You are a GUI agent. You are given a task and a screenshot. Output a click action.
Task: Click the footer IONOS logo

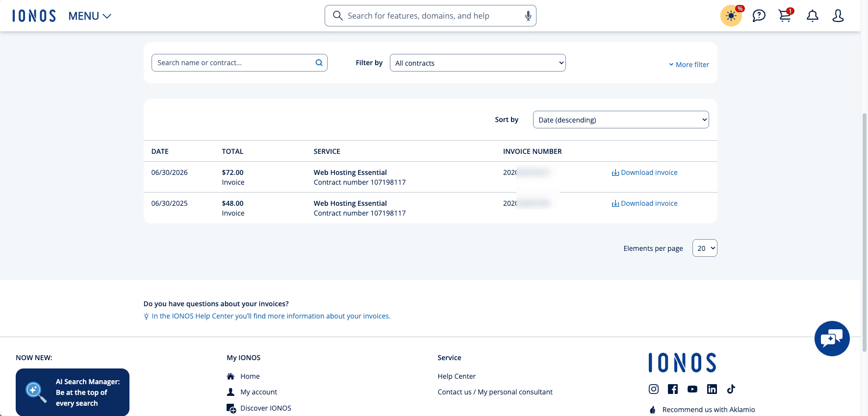[x=682, y=363]
